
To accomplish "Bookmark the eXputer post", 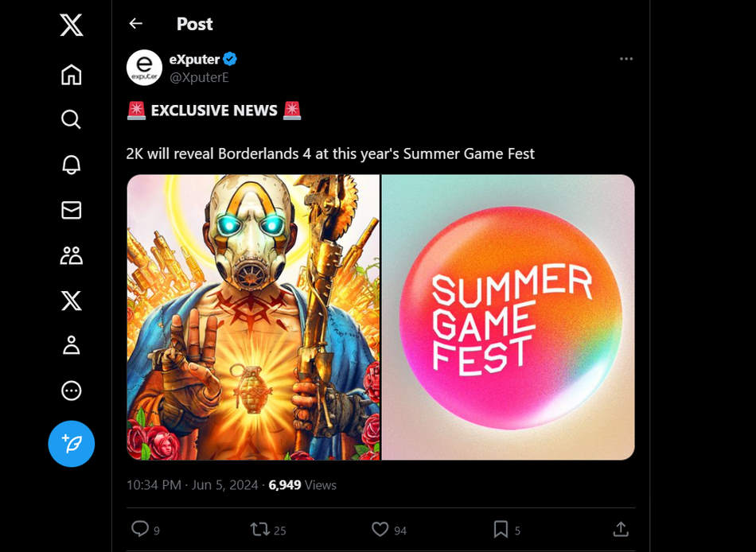I will (501, 529).
